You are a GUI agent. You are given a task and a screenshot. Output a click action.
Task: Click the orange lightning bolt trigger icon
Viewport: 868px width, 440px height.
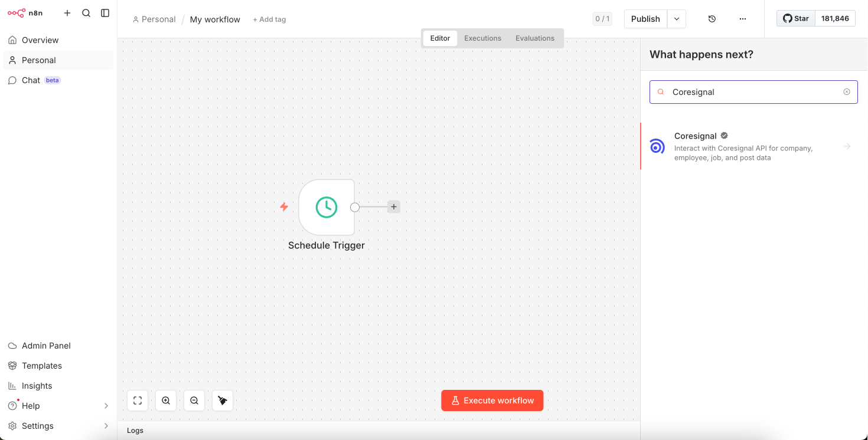point(284,207)
